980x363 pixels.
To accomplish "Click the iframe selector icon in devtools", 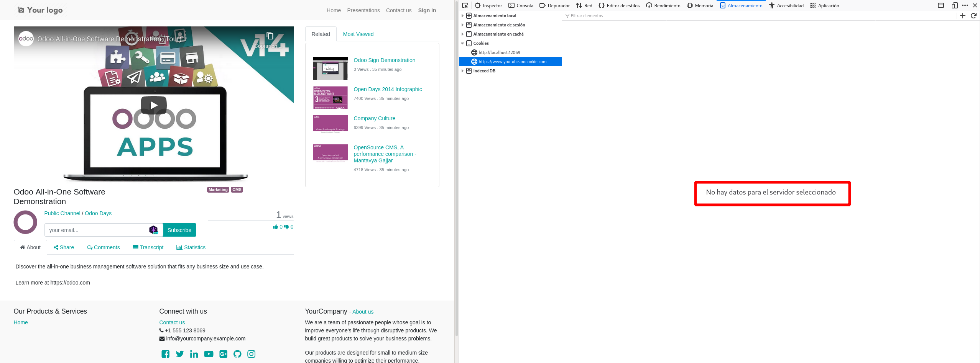I will point(941,5).
